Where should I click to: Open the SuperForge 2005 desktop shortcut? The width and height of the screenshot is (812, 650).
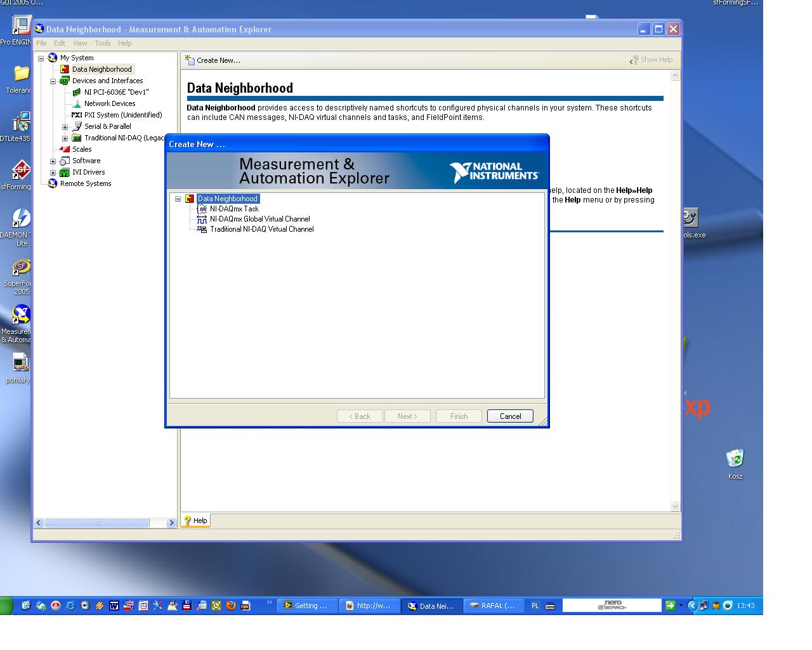pyautogui.click(x=21, y=267)
